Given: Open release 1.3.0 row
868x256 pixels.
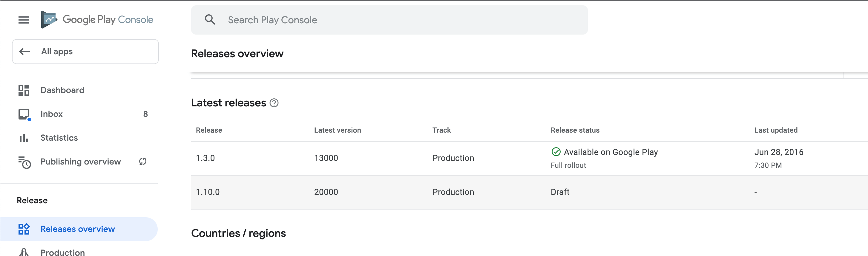Looking at the screenshot, I should click(205, 158).
